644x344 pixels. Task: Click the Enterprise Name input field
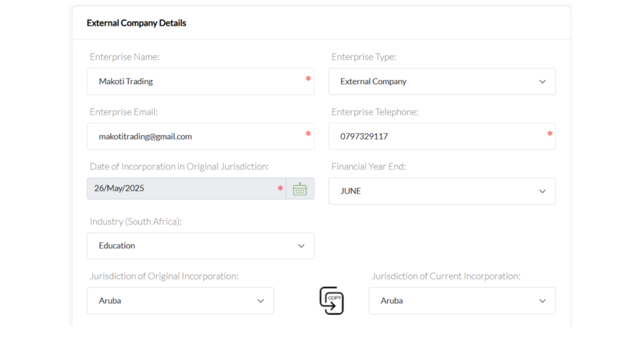[x=201, y=81]
